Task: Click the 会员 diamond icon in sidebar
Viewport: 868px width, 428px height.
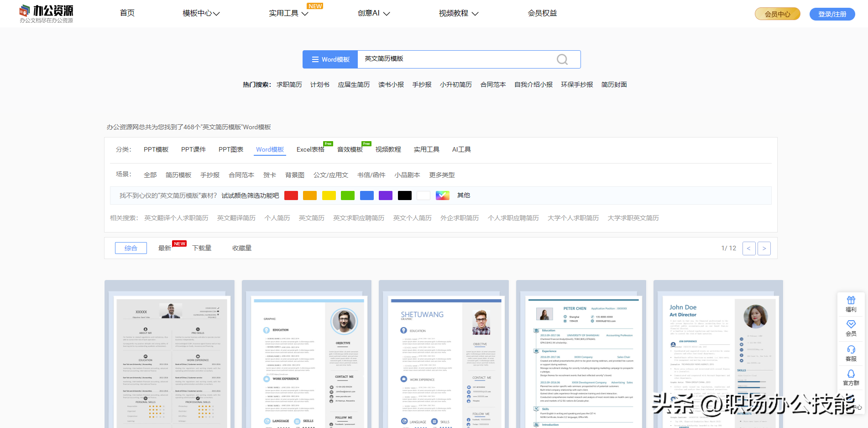Action: pyautogui.click(x=851, y=328)
